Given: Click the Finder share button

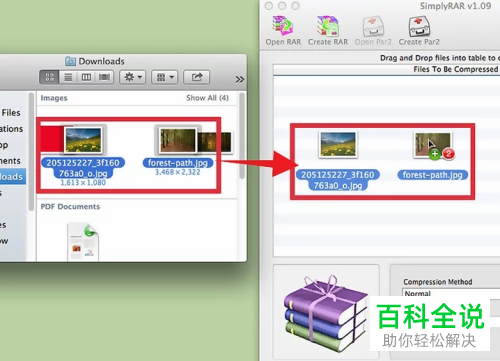Looking at the screenshot, I should click(197, 77).
